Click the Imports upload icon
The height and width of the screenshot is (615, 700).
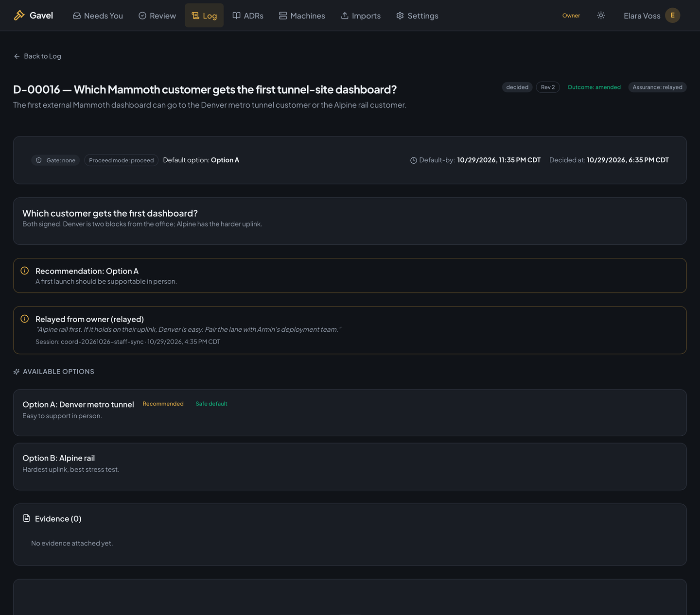[345, 16]
